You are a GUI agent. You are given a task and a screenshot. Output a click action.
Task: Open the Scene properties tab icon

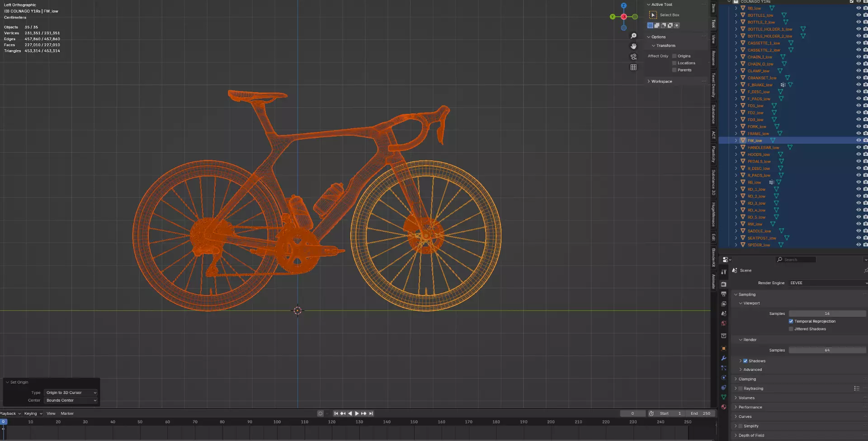click(x=723, y=314)
